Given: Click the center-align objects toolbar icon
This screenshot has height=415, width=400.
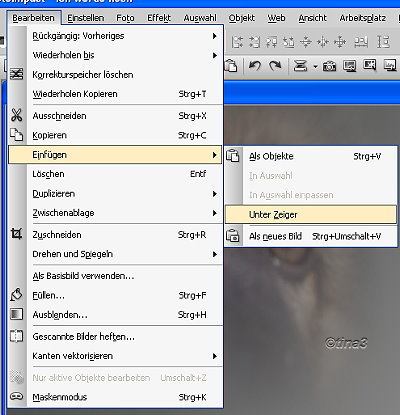Looking at the screenshot, I should pyautogui.click(x=340, y=42).
